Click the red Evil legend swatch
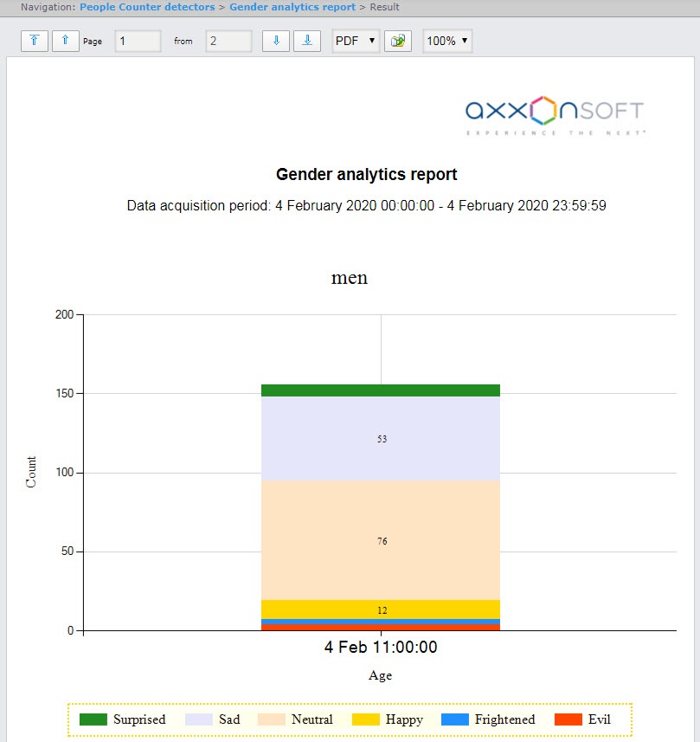Image resolution: width=700 pixels, height=742 pixels. [568, 719]
